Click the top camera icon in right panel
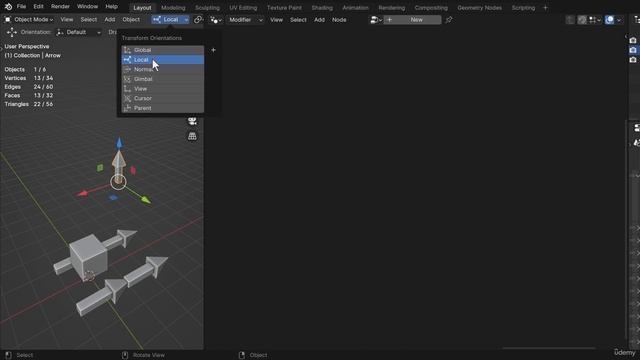The height and width of the screenshot is (360, 640). tap(633, 40)
